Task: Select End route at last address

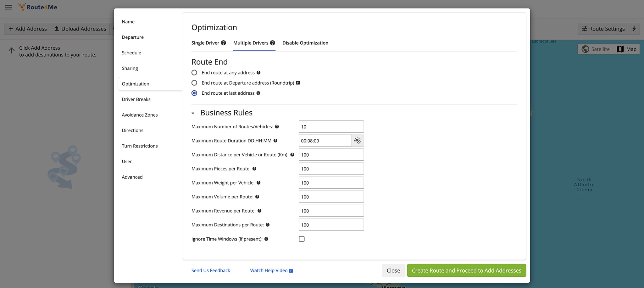Action: coord(194,93)
